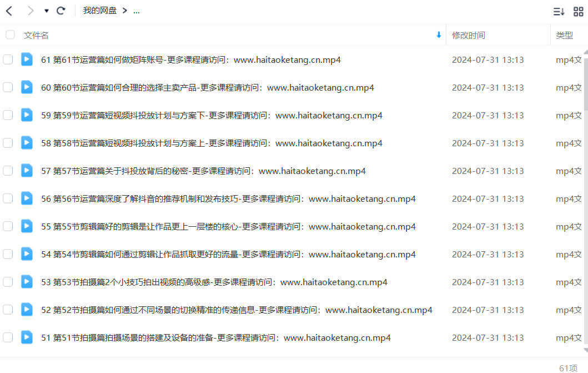
Task: Sort by 类型 column header
Action: coord(564,35)
